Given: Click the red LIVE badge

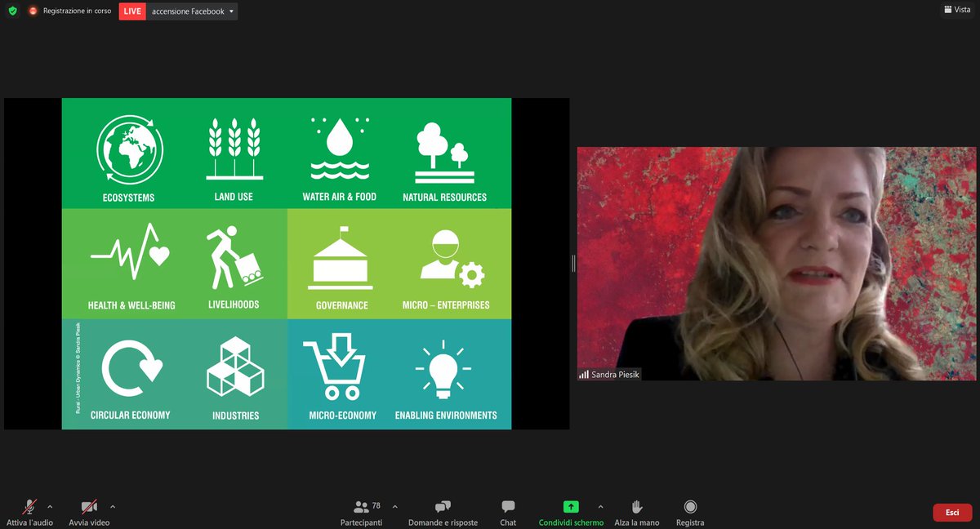Looking at the screenshot, I should click(x=132, y=11).
